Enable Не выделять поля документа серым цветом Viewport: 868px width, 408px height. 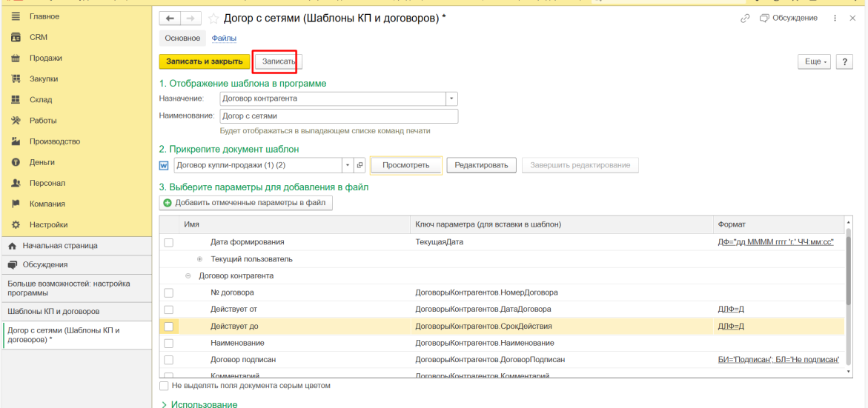164,386
